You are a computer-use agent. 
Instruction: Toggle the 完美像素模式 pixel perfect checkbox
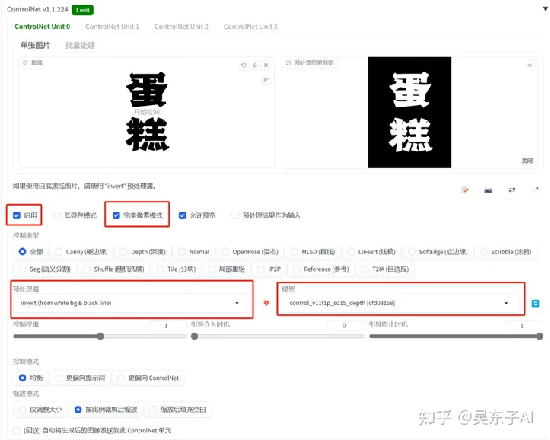116,215
